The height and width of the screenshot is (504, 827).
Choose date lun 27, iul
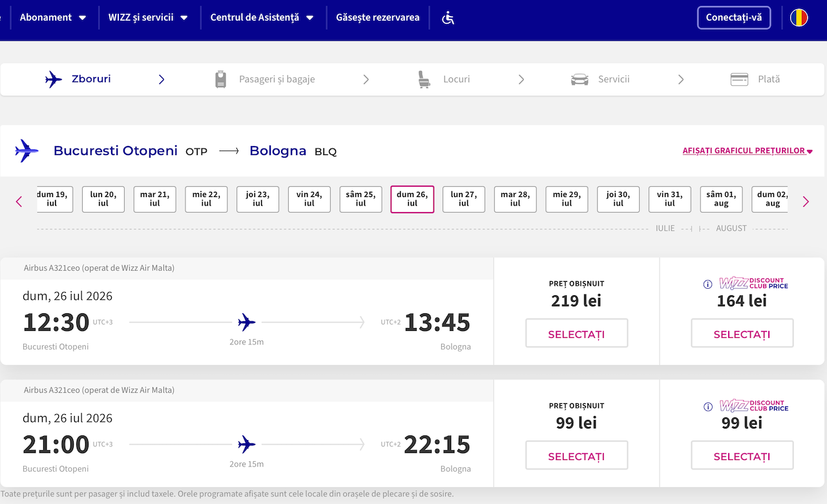pos(464,199)
